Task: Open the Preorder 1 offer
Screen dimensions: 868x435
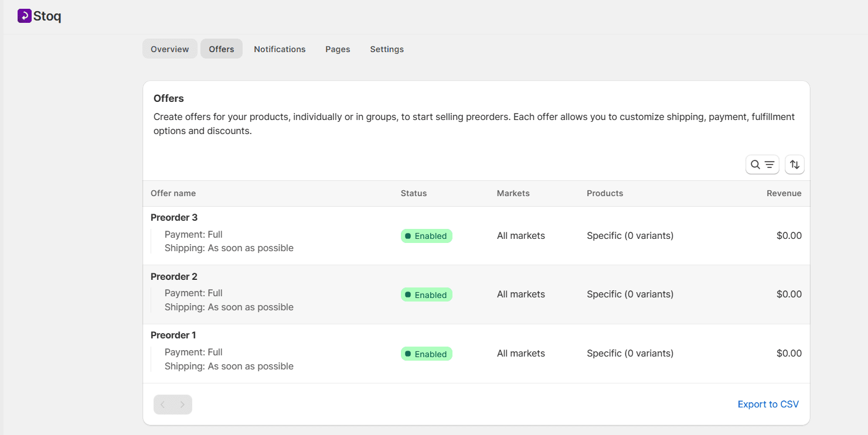Action: [173, 335]
